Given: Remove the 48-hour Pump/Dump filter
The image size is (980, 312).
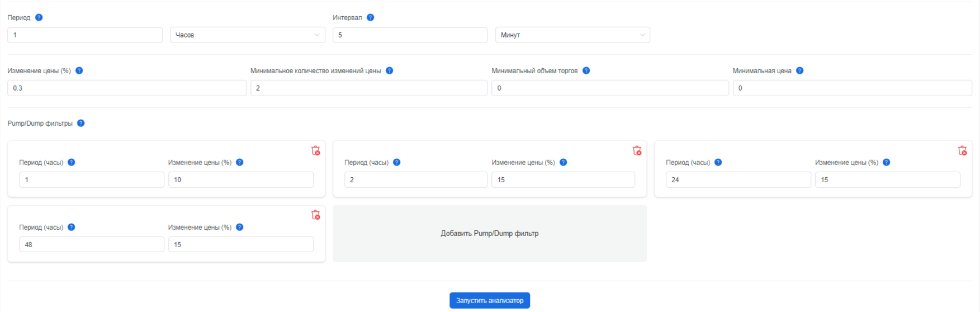Looking at the screenshot, I should click(315, 215).
